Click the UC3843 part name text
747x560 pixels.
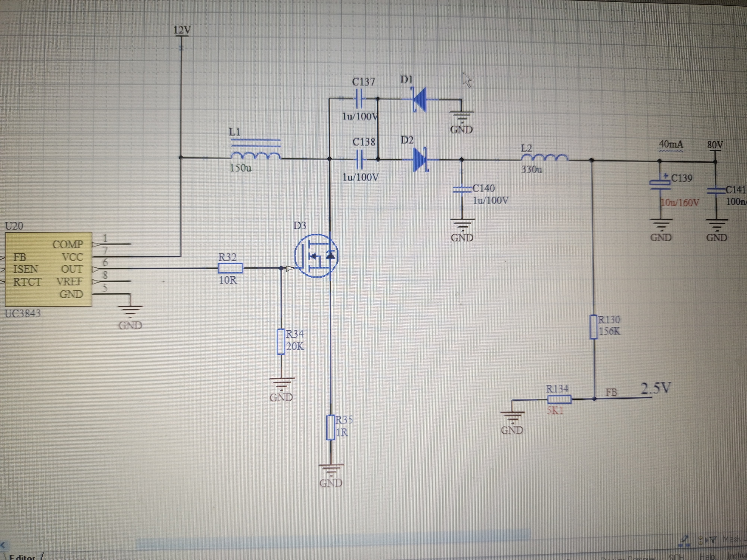pos(23,314)
